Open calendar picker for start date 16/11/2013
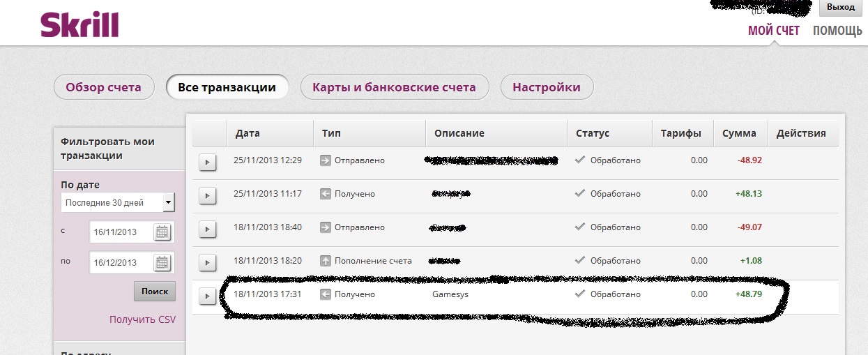The width and height of the screenshot is (868, 355). click(x=162, y=232)
